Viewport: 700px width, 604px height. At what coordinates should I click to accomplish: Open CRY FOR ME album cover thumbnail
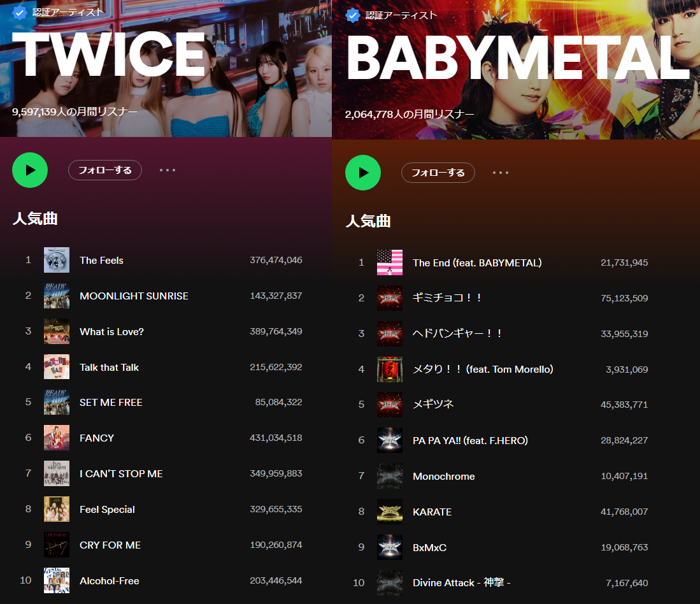click(x=57, y=545)
